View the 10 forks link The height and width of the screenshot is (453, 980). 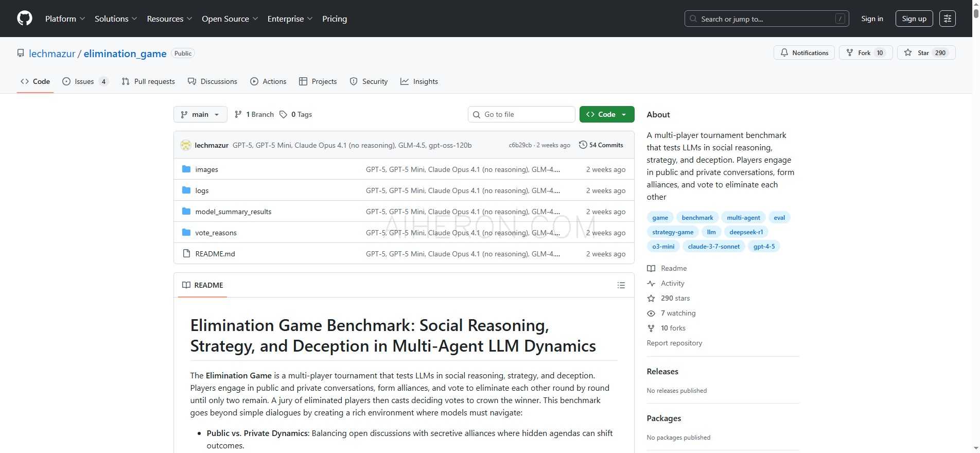point(667,328)
